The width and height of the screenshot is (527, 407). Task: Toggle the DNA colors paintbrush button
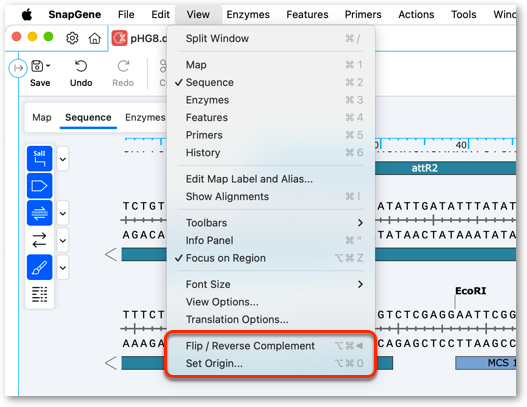pyautogui.click(x=40, y=268)
